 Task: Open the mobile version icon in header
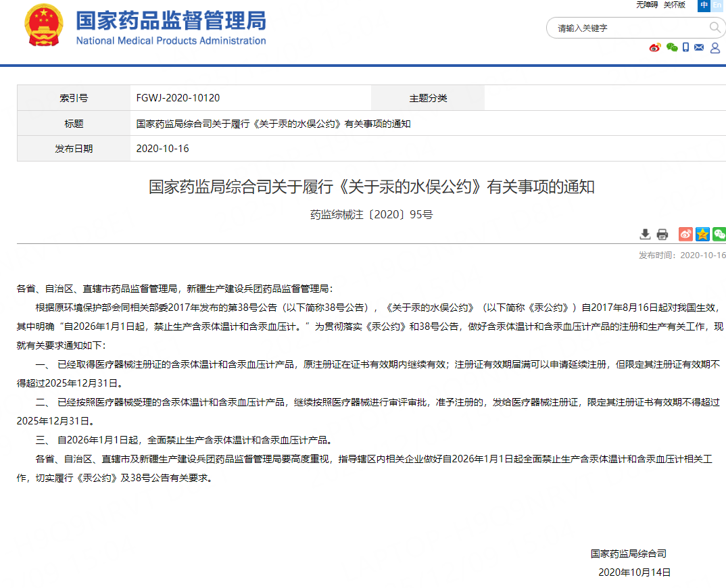pos(686,47)
